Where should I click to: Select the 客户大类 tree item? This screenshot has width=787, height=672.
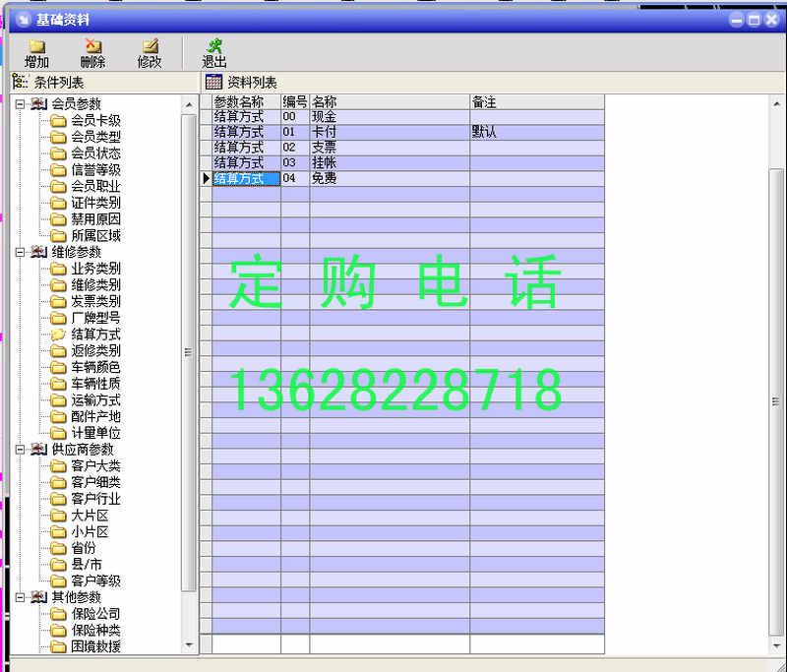95,466
